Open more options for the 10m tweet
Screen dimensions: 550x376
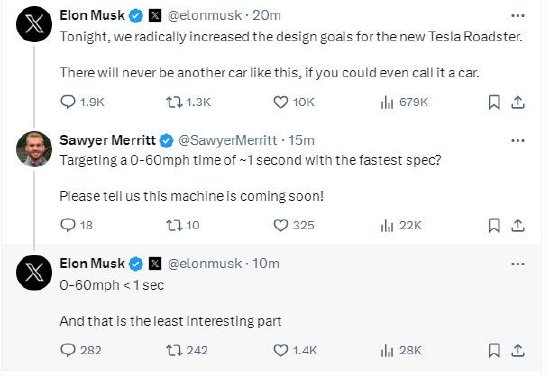coord(518,264)
